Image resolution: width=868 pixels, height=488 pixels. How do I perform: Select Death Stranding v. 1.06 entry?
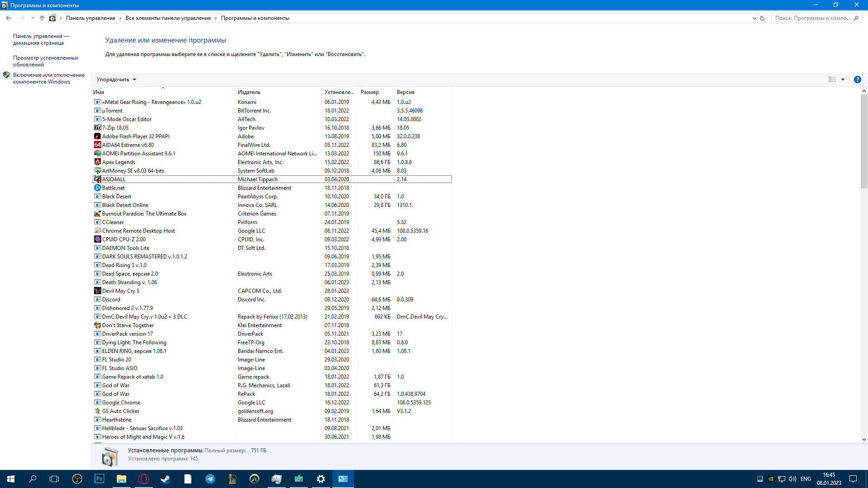coord(272,282)
